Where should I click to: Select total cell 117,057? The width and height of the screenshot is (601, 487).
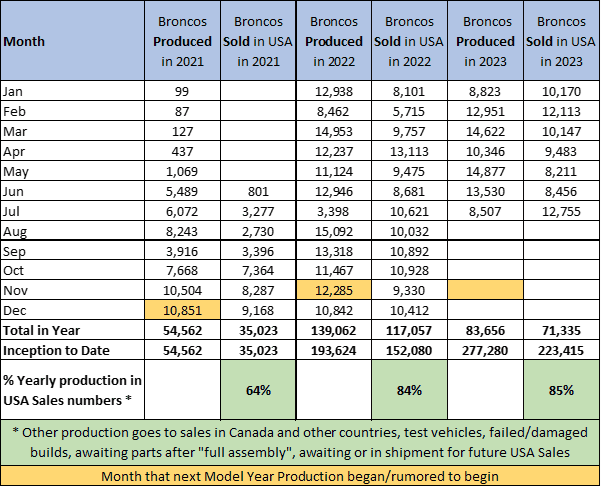click(409, 330)
